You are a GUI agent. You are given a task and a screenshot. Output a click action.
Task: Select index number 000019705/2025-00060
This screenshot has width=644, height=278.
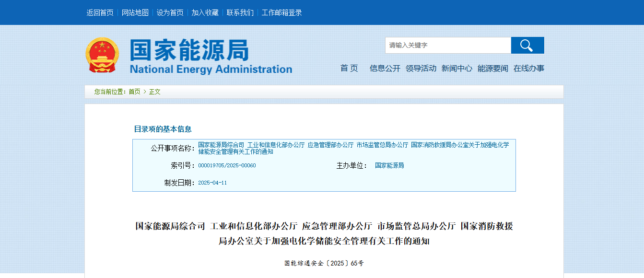227,166
